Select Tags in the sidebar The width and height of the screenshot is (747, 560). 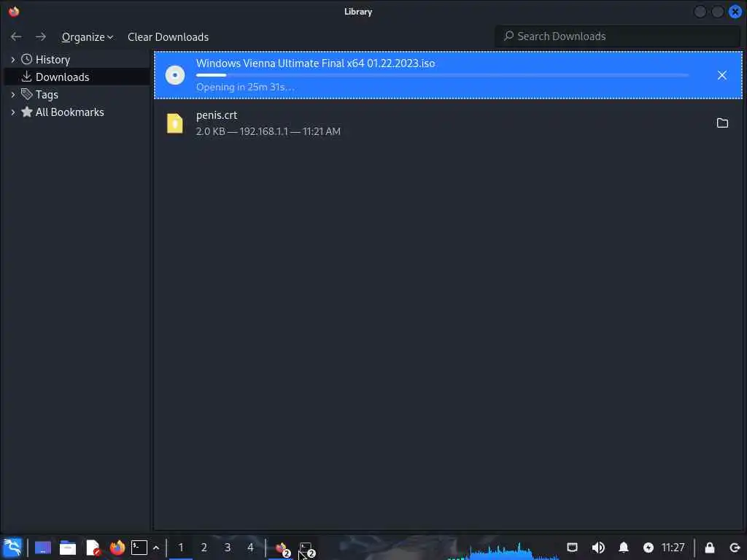pos(47,95)
